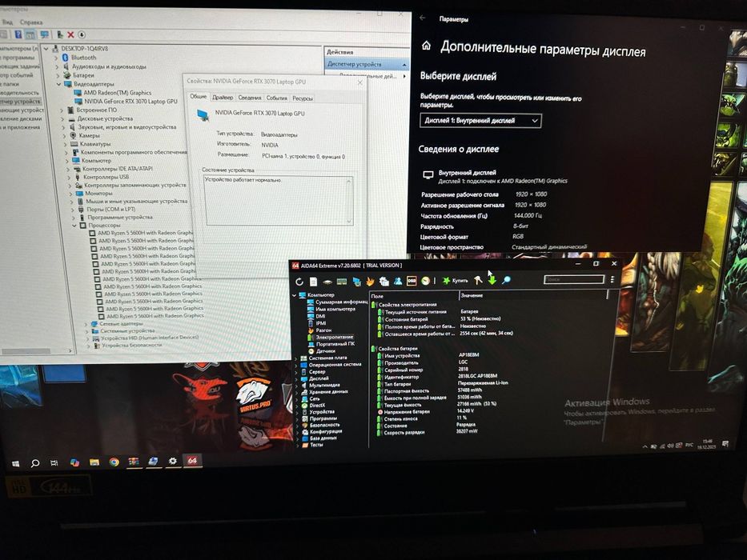Click the red X uninstall icon in Device Manager
The height and width of the screenshot is (560, 747).
click(x=70, y=34)
